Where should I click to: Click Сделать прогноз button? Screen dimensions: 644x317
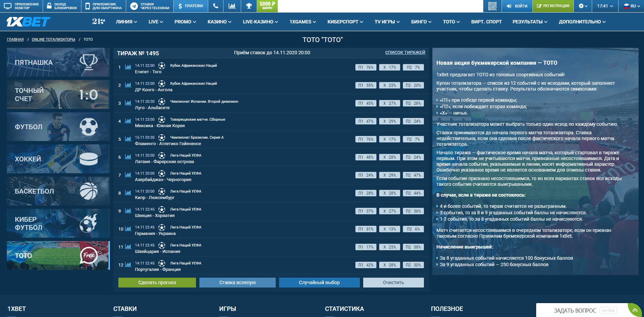tap(157, 282)
